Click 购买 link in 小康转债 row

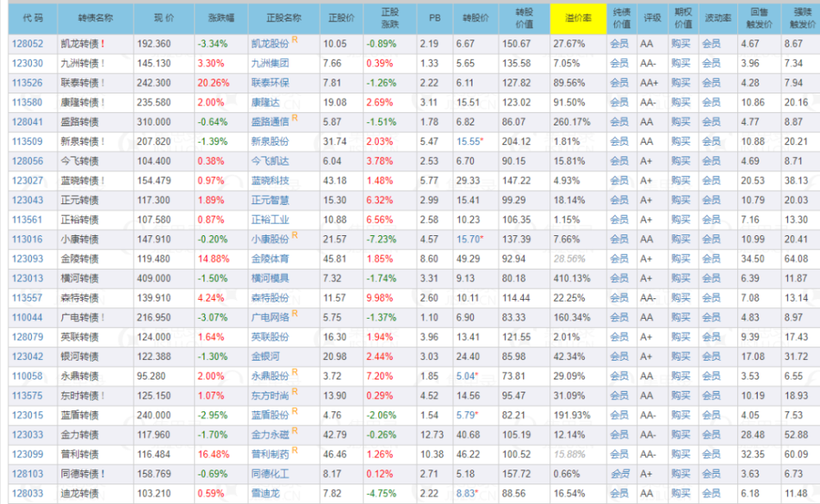click(x=681, y=239)
